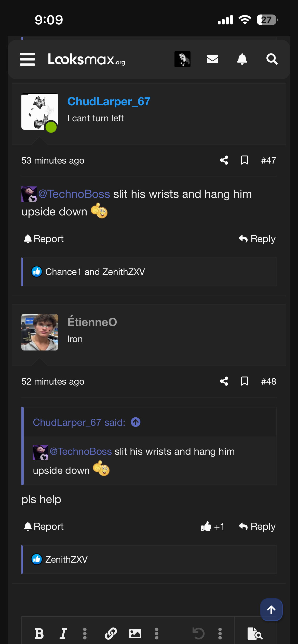The height and width of the screenshot is (644, 298).
Task: Bookmark post #48
Action: click(245, 381)
